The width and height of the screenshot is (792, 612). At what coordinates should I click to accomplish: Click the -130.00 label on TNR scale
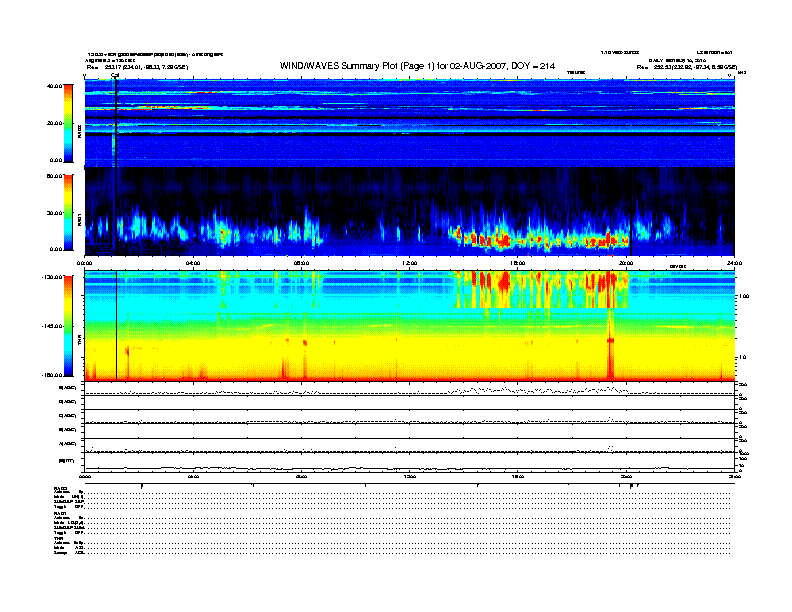52,277
